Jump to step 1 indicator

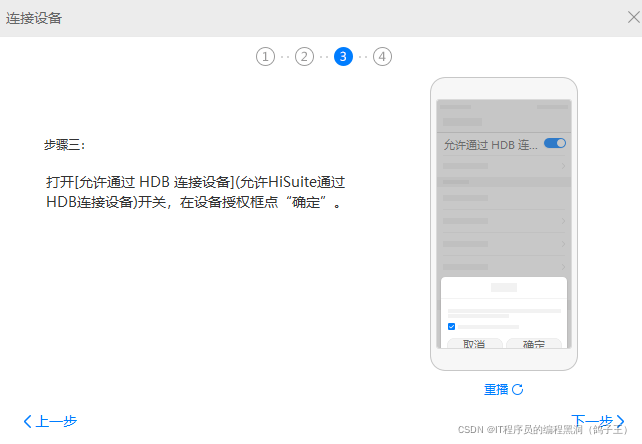[265, 57]
